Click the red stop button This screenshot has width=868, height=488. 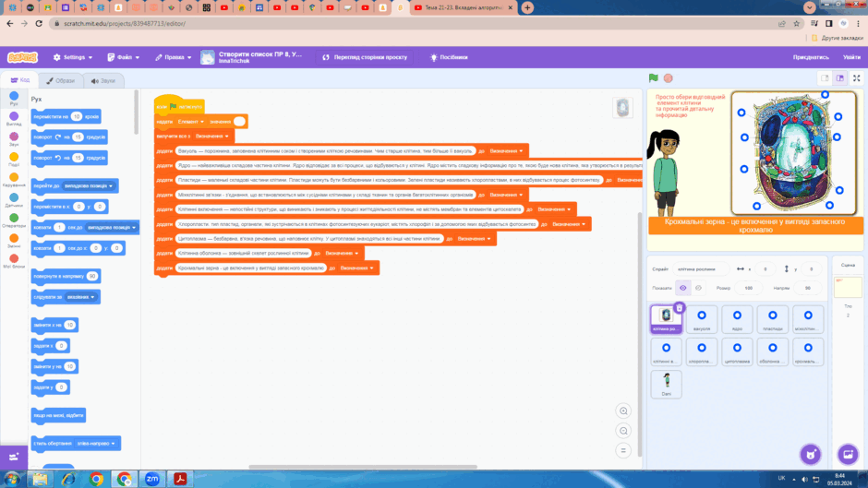click(669, 78)
